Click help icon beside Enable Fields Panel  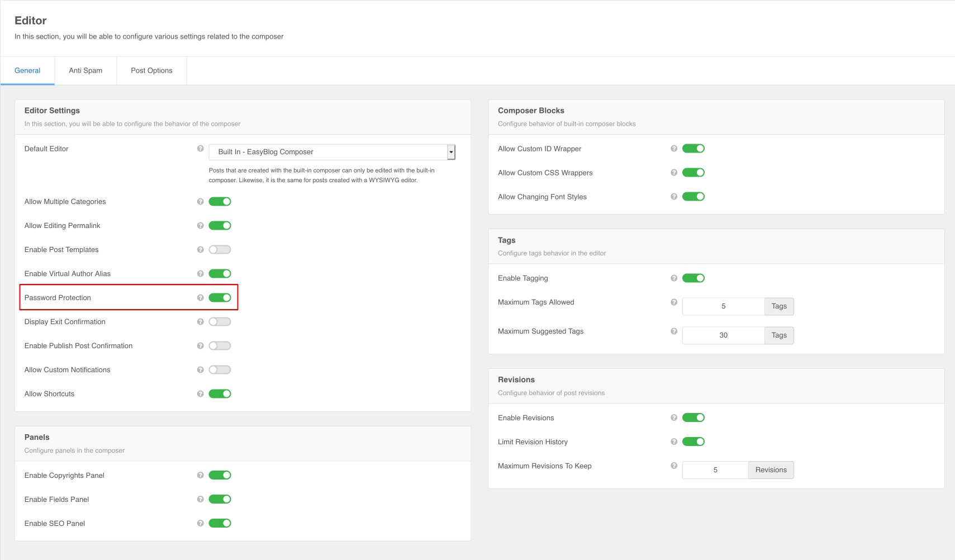pyautogui.click(x=200, y=499)
